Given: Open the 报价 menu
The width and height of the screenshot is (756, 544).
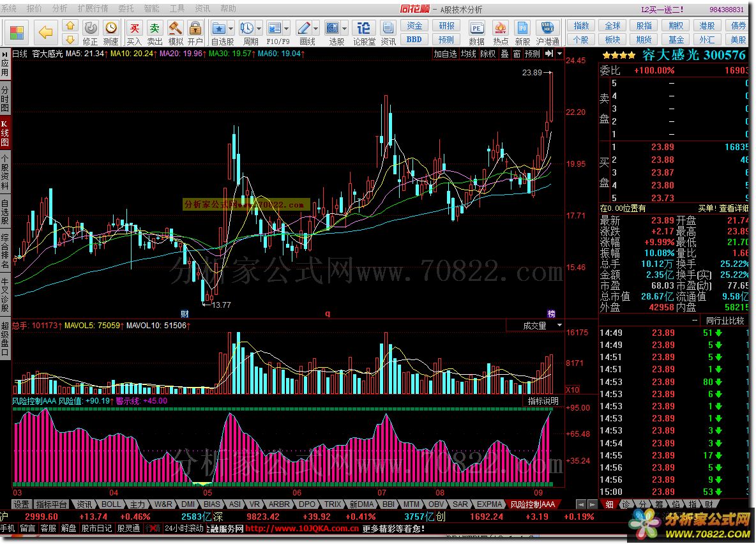Looking at the screenshot, I should tap(34, 9).
